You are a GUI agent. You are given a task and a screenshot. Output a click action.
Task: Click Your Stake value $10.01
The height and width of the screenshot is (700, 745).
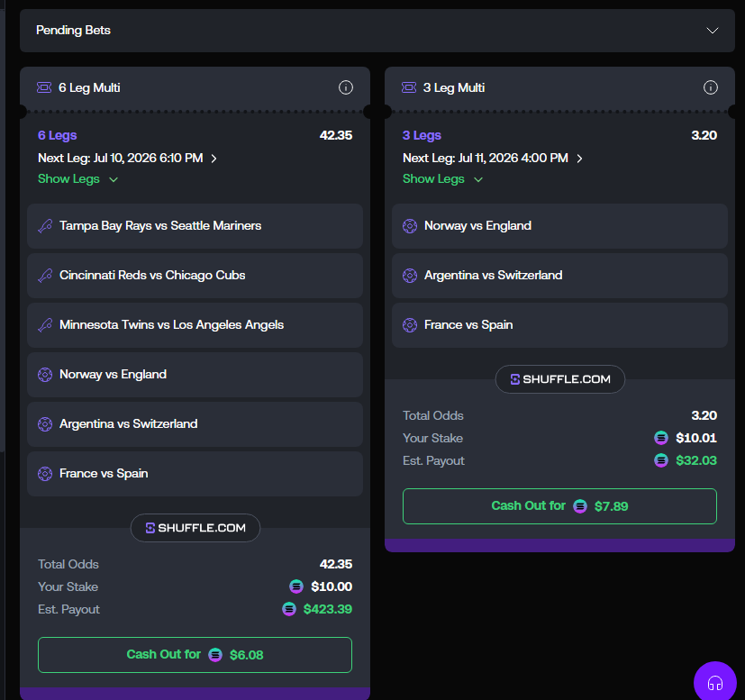[x=696, y=438]
